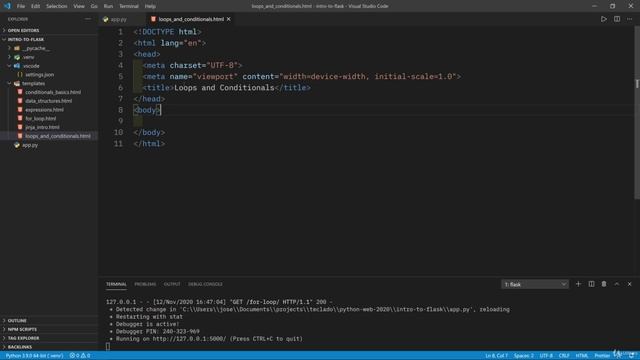640x360 pixels.
Task: Click the terminal input prompt
Action: point(108,347)
